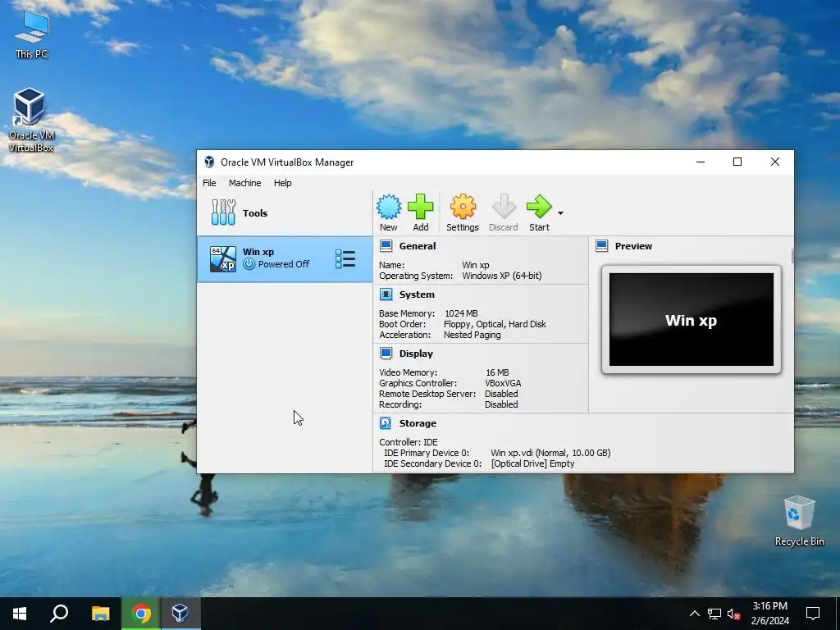
Task: Select the Tools item in the sidebar
Action: point(285,212)
